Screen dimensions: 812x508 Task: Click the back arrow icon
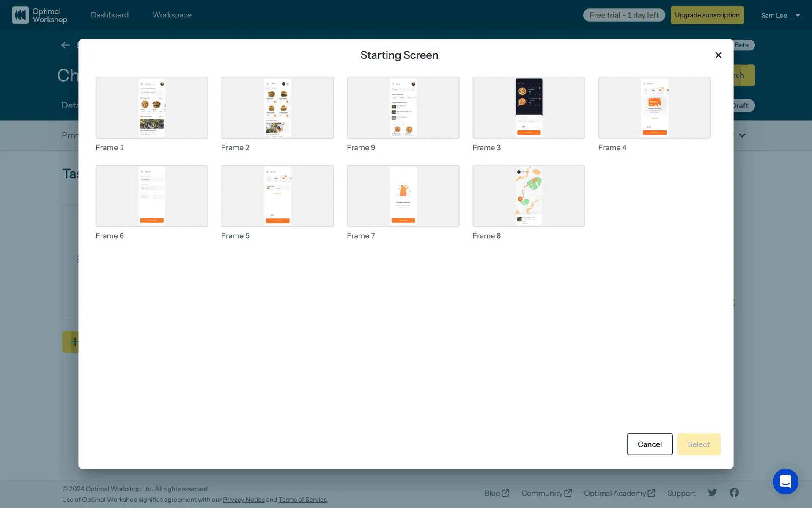65,45
